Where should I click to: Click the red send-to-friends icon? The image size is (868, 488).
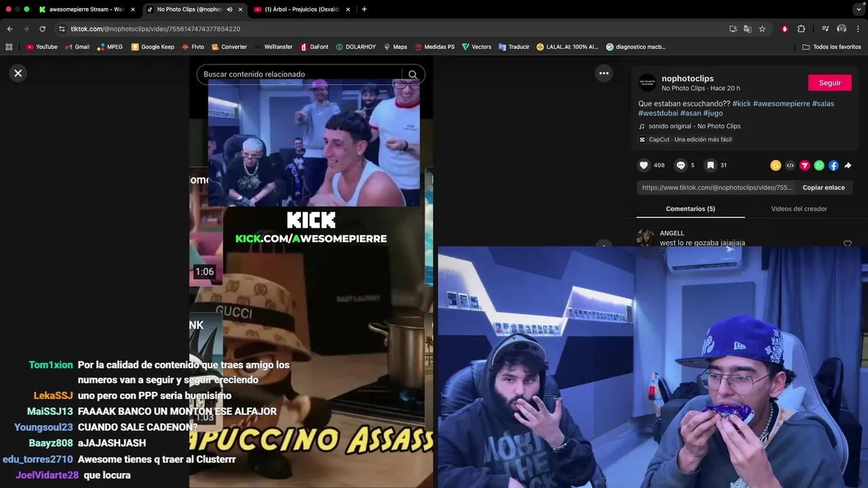pos(805,165)
